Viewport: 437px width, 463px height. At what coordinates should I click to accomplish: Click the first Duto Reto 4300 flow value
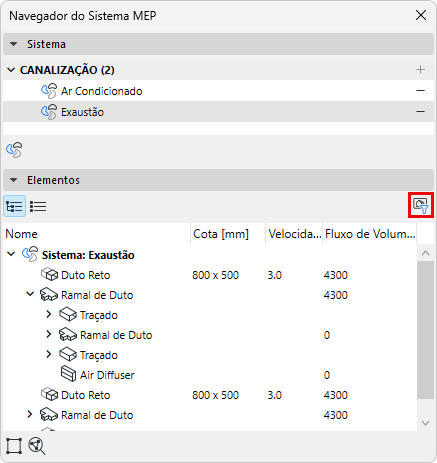pos(336,275)
